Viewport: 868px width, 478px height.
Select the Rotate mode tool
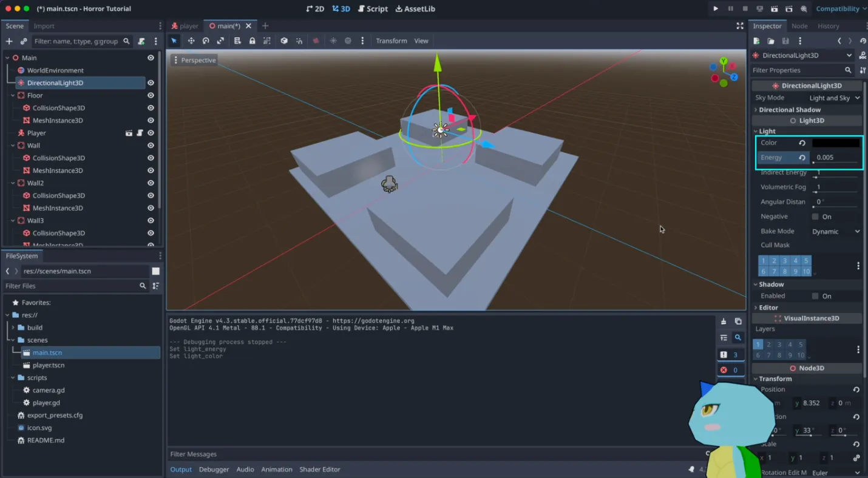(206, 41)
